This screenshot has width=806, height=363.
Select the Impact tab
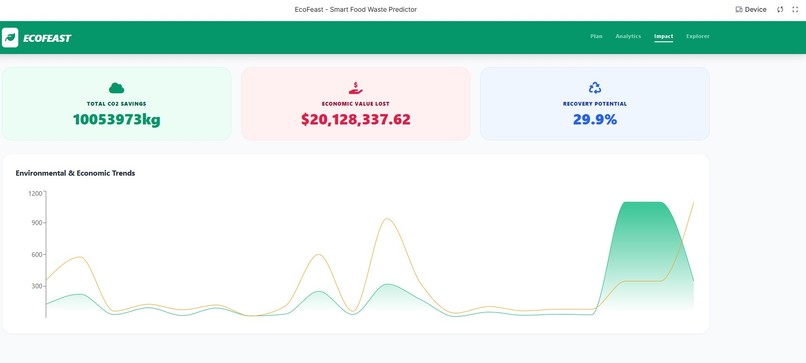coord(664,37)
